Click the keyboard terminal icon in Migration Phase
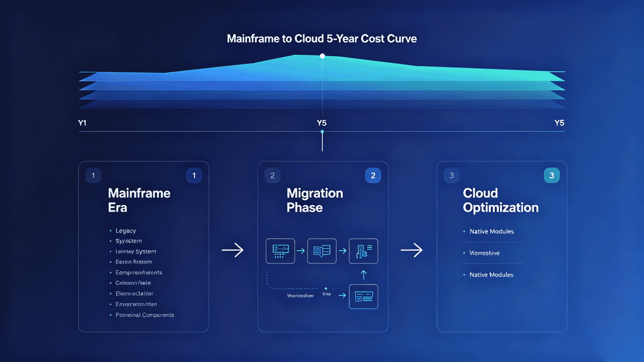 (x=280, y=251)
